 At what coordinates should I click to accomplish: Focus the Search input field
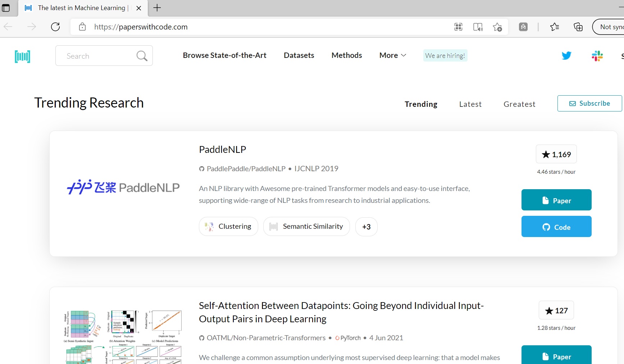coord(104,56)
